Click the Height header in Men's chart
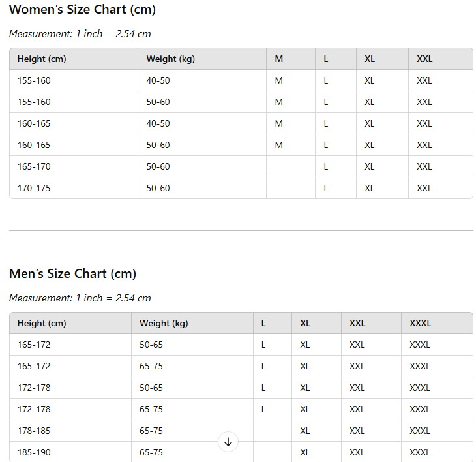The width and height of the screenshot is (476, 462). (x=42, y=323)
